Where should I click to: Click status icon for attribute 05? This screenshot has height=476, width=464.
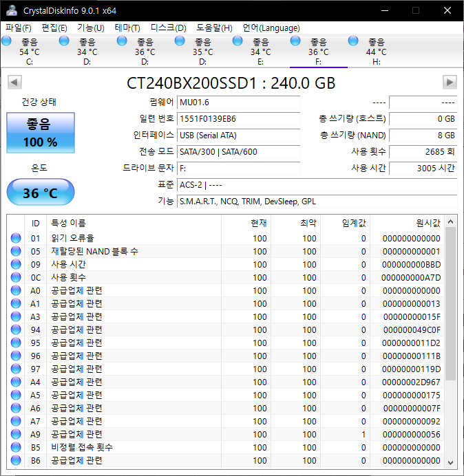(x=16, y=251)
